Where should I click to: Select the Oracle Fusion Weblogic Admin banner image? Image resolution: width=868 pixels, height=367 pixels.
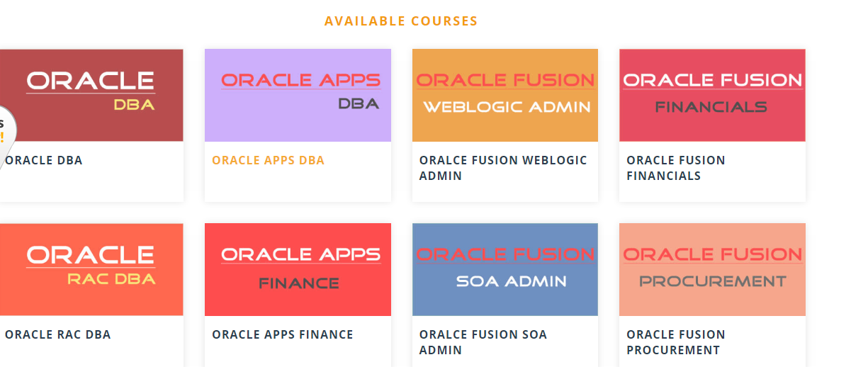pyautogui.click(x=505, y=95)
